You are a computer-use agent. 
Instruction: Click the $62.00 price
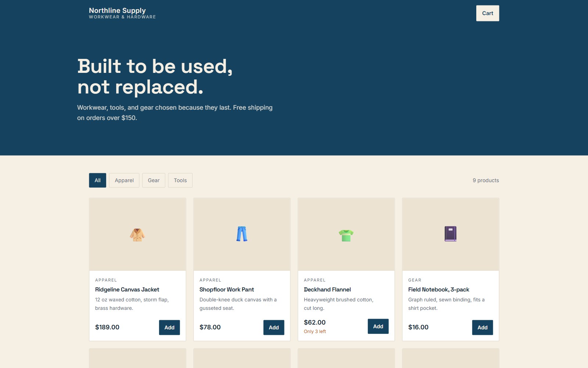coord(315,322)
